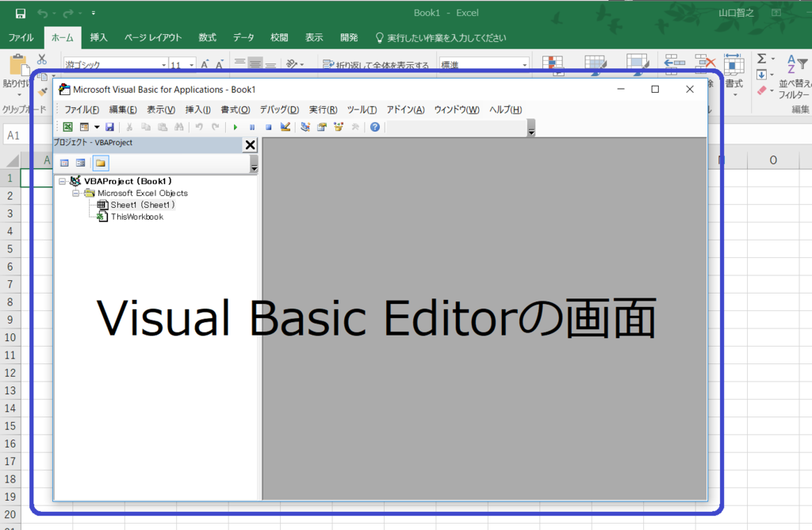Open VBE ファイル(F) menu

tap(82, 109)
